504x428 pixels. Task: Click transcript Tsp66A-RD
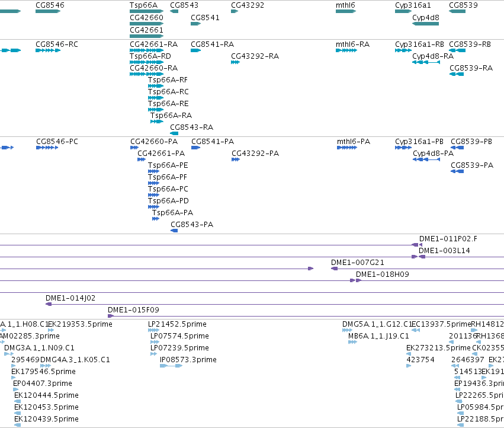point(146,62)
